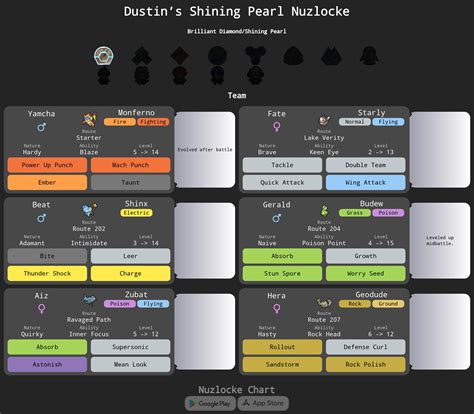Click the second Elite Four silhouette
This screenshot has height=414, width=474.
142,75
